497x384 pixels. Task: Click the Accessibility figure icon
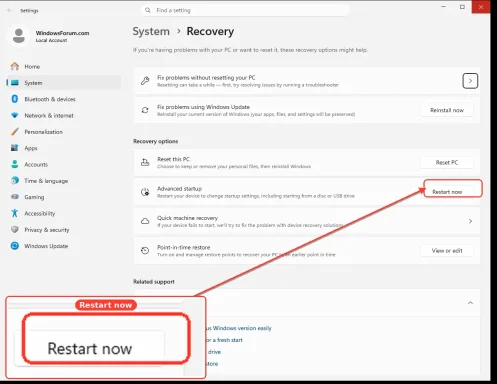click(x=15, y=213)
